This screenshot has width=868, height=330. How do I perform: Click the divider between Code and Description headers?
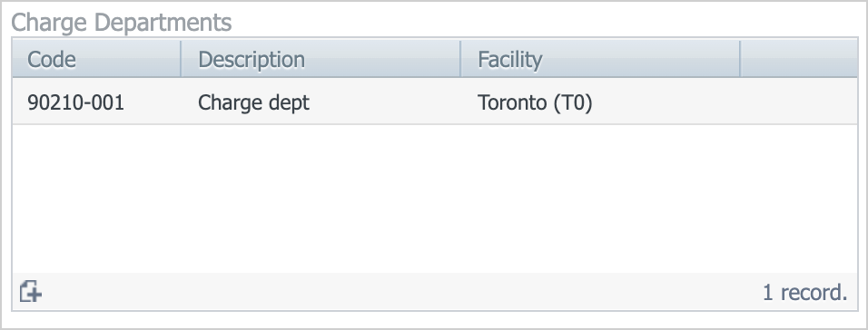click(181, 59)
